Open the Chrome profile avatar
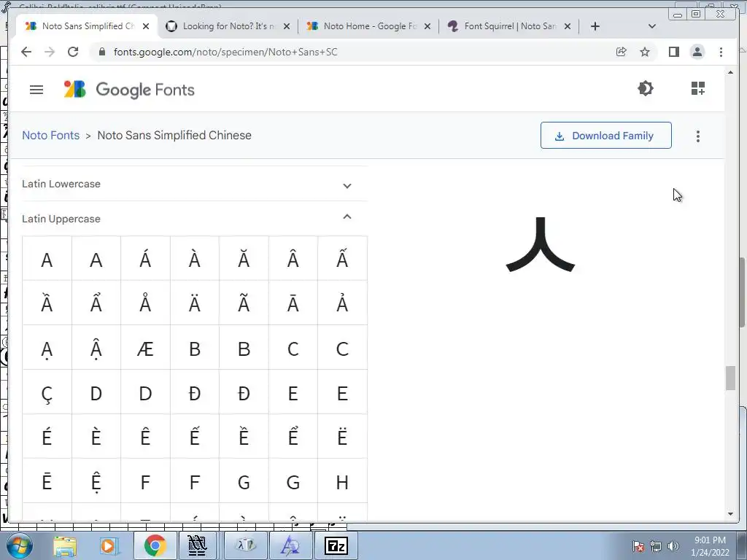The height and width of the screenshot is (560, 747). [x=697, y=52]
